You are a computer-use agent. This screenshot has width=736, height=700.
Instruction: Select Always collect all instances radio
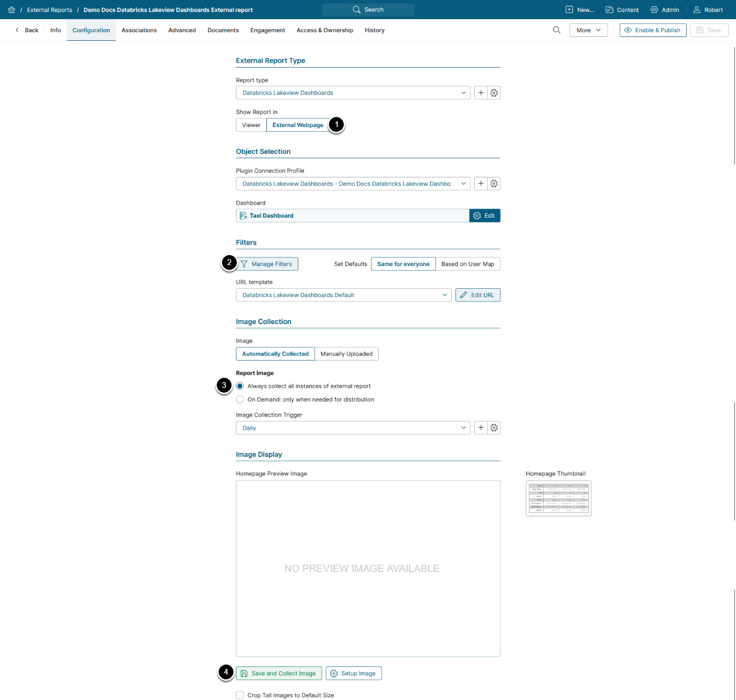coord(240,386)
